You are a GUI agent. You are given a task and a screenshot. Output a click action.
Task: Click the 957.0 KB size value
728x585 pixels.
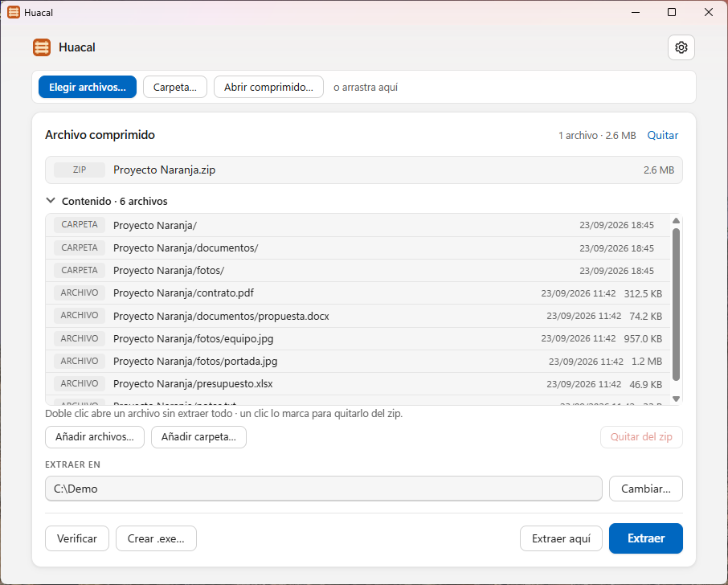[643, 339]
